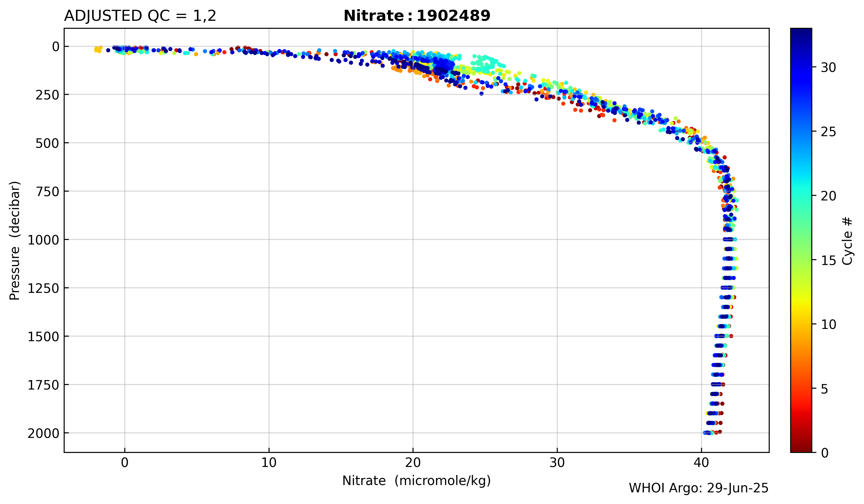Click the colorbar tick label '5'
The height and width of the screenshot is (504, 864).
(825, 389)
